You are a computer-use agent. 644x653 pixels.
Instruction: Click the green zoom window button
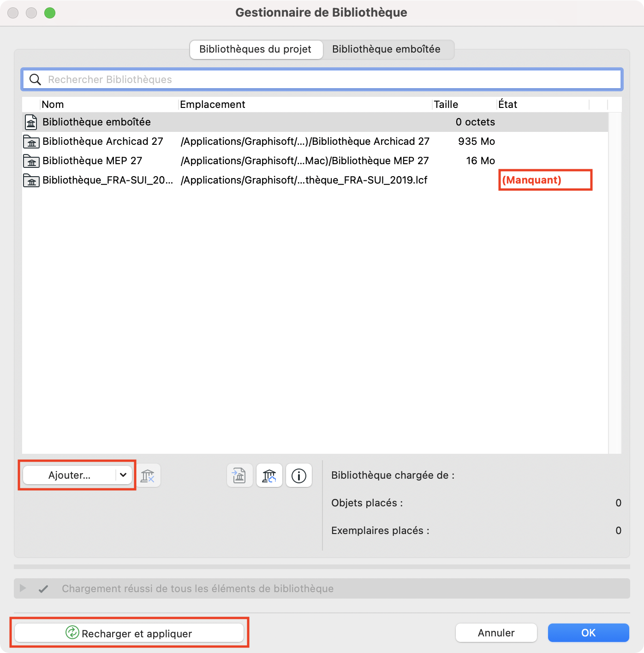click(x=50, y=13)
